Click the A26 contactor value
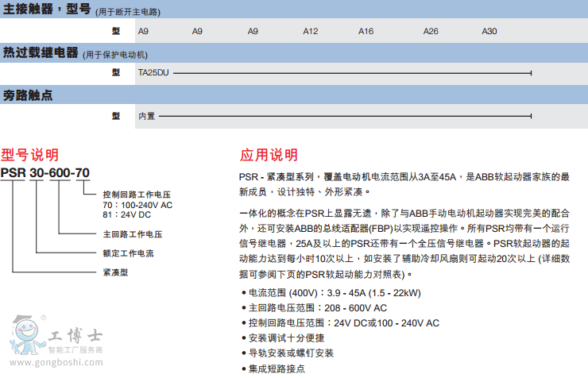Image resolution: width=588 pixels, height=378 pixels. pos(430,32)
